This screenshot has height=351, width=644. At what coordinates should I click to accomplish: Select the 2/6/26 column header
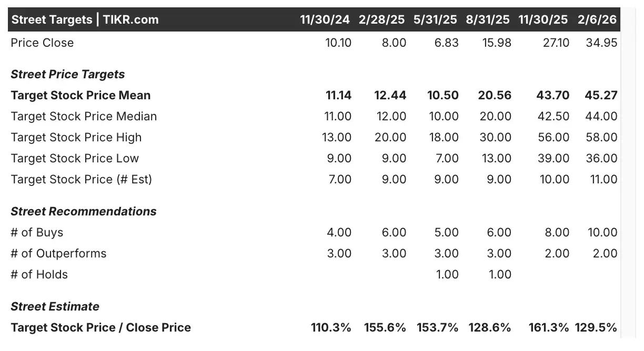click(x=597, y=19)
